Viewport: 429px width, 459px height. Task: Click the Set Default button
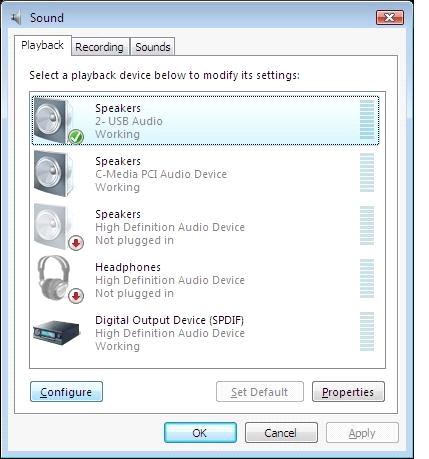point(260,392)
